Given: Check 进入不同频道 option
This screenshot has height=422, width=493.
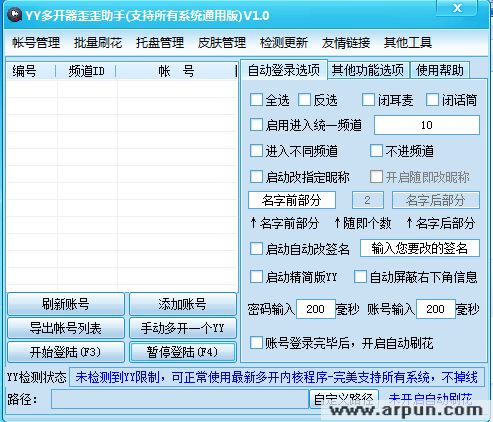Looking at the screenshot, I should [x=256, y=151].
